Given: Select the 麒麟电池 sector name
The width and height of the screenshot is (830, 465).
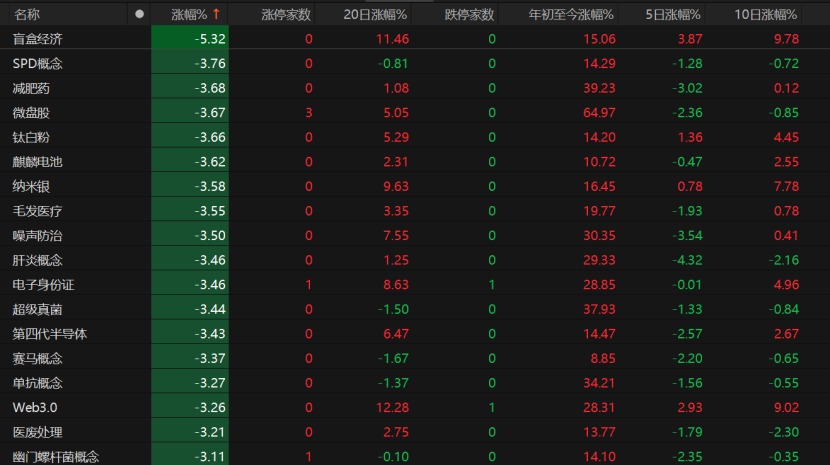Looking at the screenshot, I should click(x=37, y=161).
